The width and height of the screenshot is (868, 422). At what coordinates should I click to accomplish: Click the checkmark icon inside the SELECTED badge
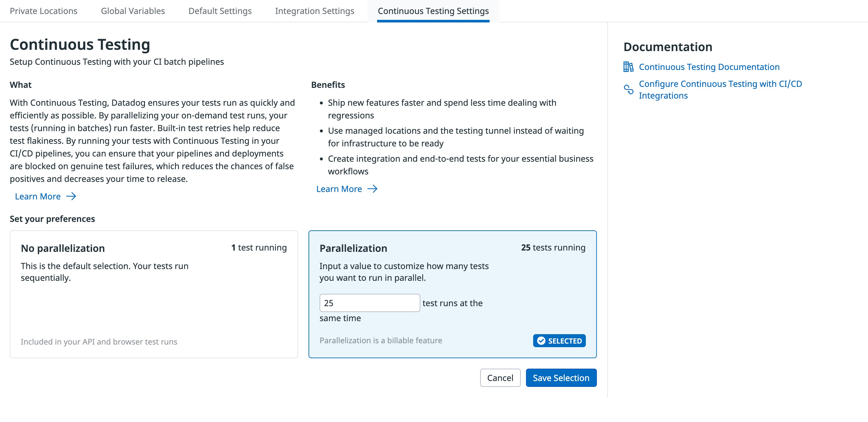(542, 341)
